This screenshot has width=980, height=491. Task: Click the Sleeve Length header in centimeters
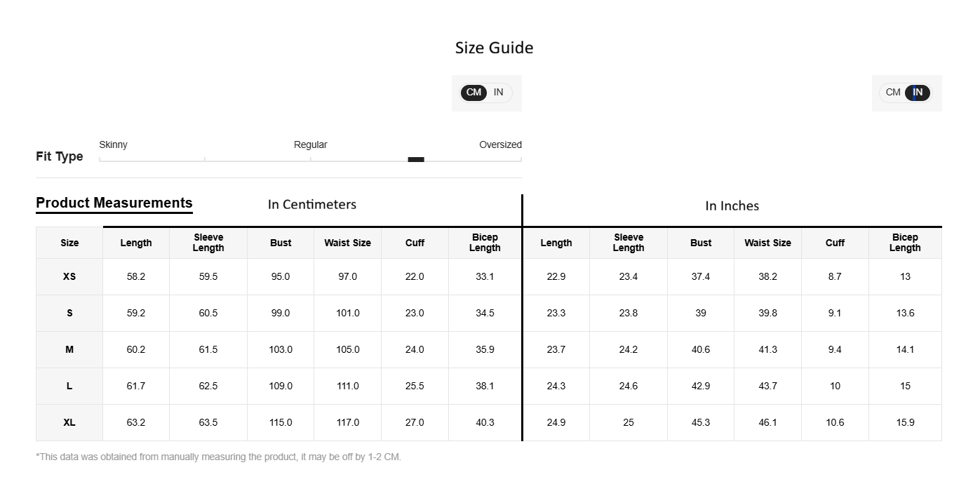(208, 243)
